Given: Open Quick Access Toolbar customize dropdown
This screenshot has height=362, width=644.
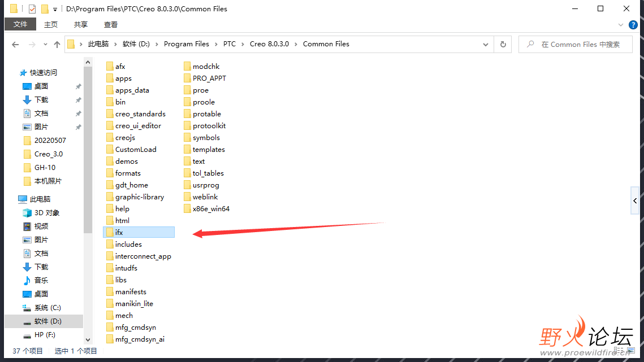Looking at the screenshot, I should point(55,9).
